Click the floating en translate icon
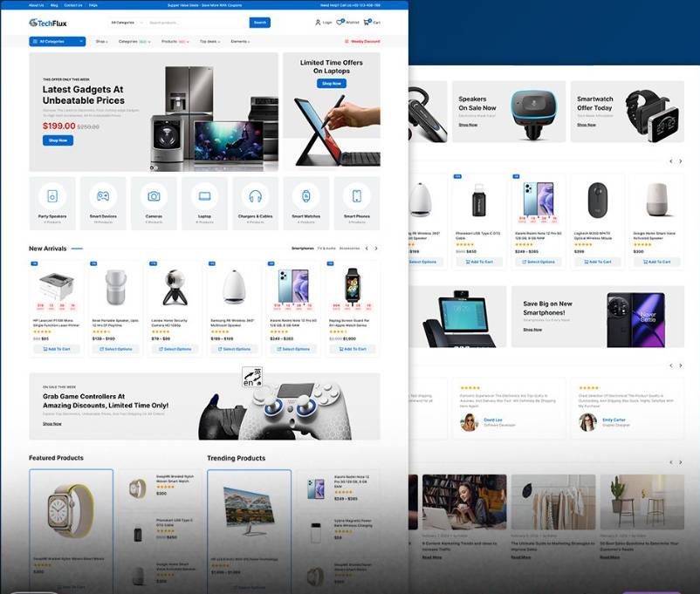 [252, 377]
